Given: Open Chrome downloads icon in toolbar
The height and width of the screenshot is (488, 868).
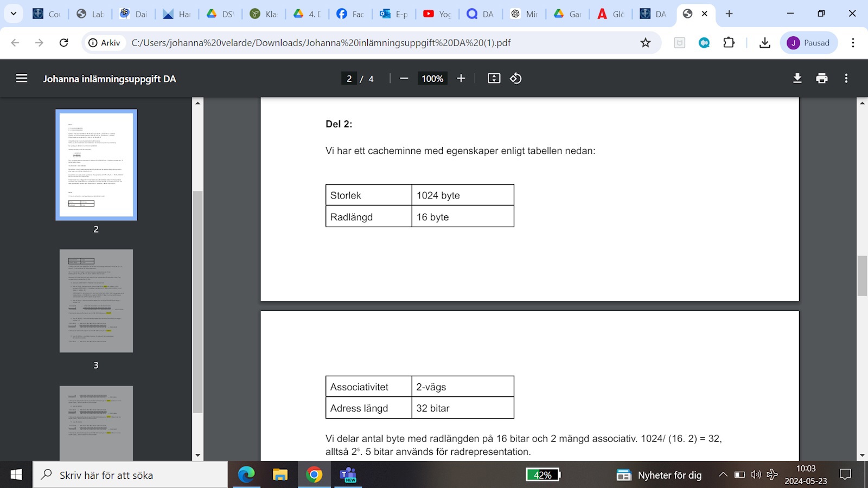Looking at the screenshot, I should point(765,43).
